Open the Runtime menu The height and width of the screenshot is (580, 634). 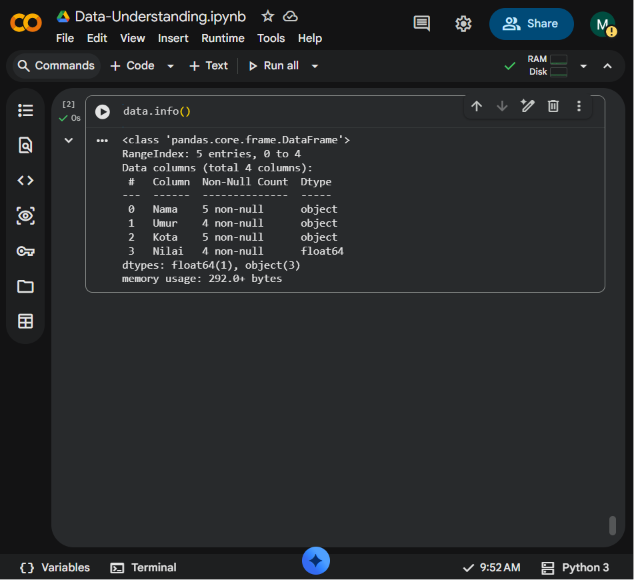pyautogui.click(x=223, y=38)
